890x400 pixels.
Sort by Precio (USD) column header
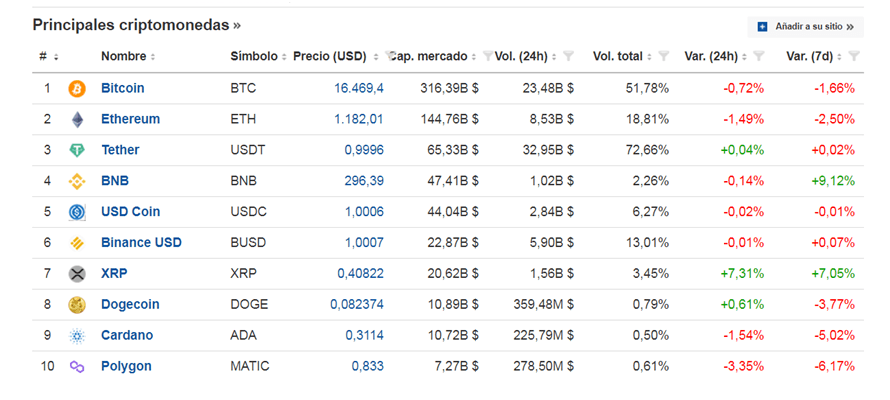pos(336,56)
